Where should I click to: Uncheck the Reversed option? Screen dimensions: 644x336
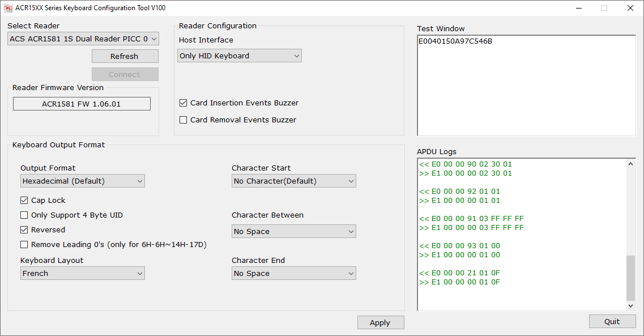click(x=24, y=230)
